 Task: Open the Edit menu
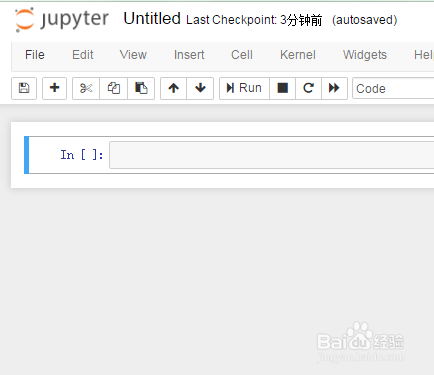tap(83, 55)
